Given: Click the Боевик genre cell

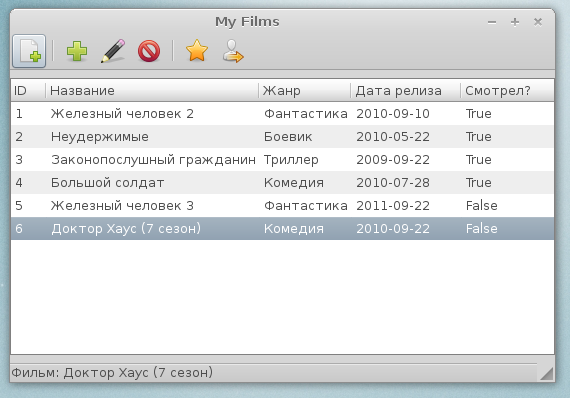Looking at the screenshot, I should click(288, 137).
